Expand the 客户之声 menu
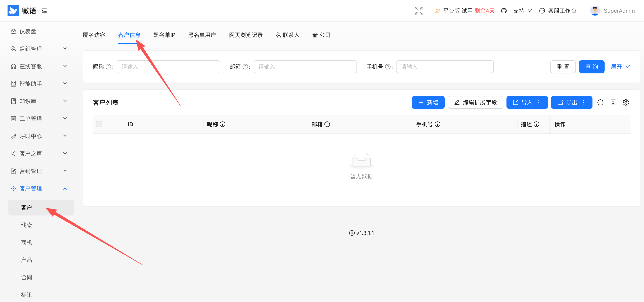Image resolution: width=644 pixels, height=302 pixels. 39,153
